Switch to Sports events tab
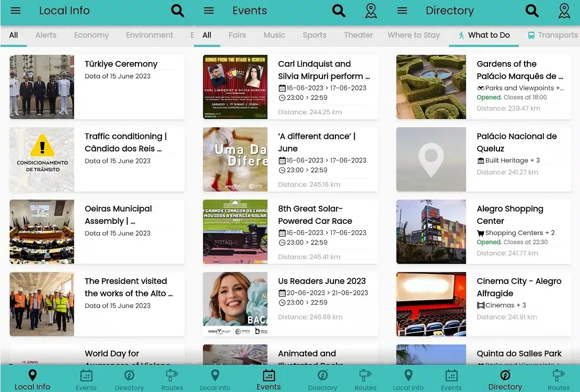This screenshot has height=392, width=580. pyautogui.click(x=315, y=35)
